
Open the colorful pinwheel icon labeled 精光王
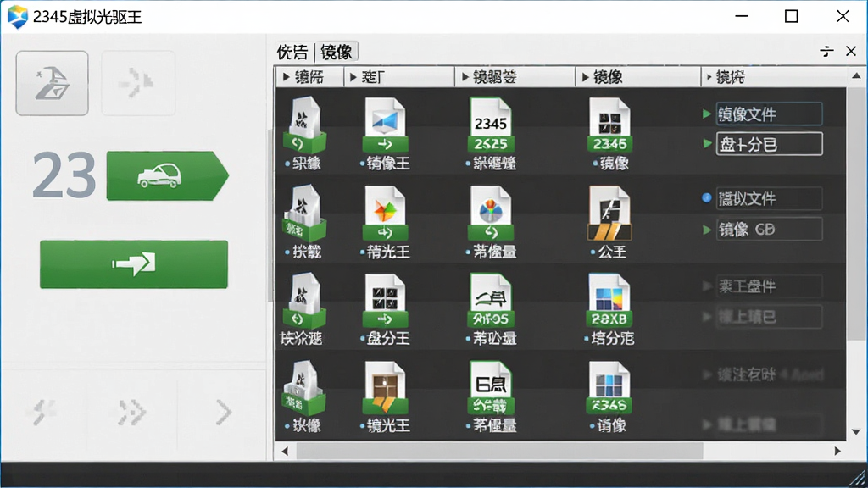coord(386,213)
